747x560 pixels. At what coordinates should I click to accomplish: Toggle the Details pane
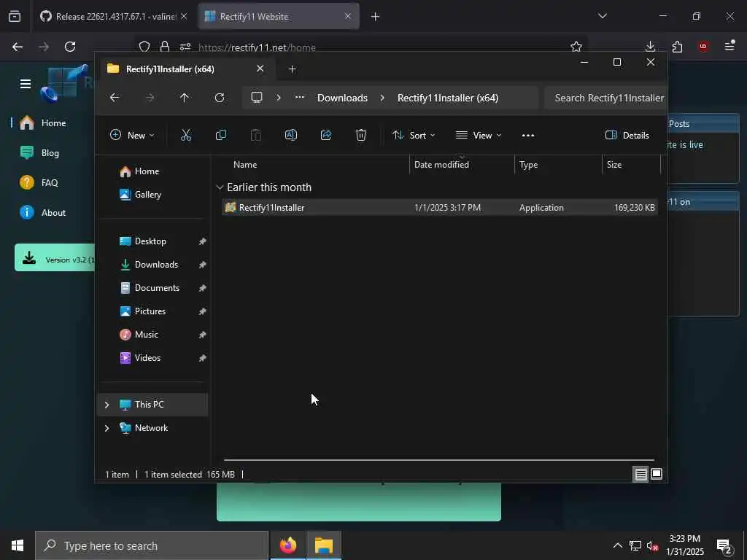point(627,135)
